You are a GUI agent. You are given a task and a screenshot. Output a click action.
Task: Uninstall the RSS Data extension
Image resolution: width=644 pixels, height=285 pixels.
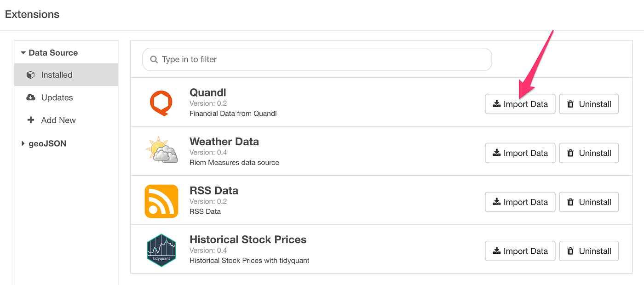click(589, 202)
